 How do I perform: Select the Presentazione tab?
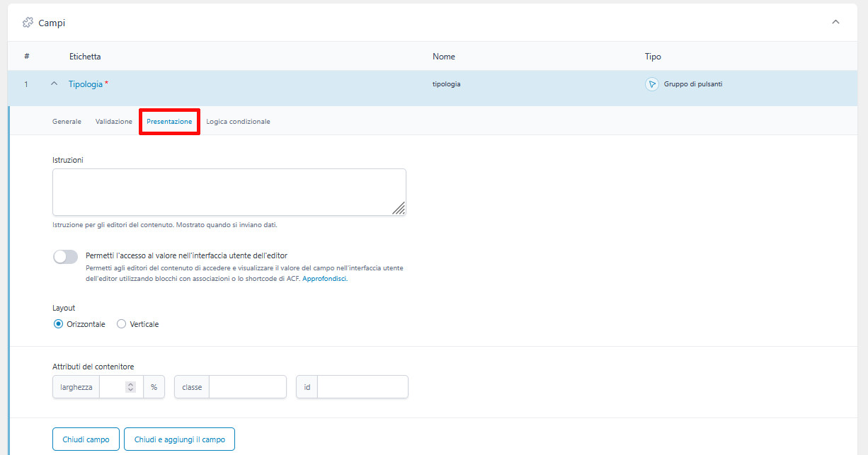coord(169,122)
